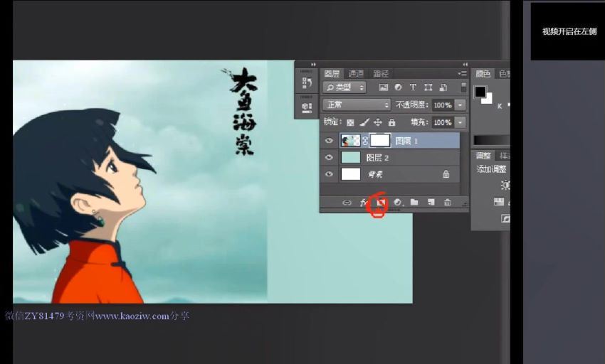Create a new layer icon

431,202
